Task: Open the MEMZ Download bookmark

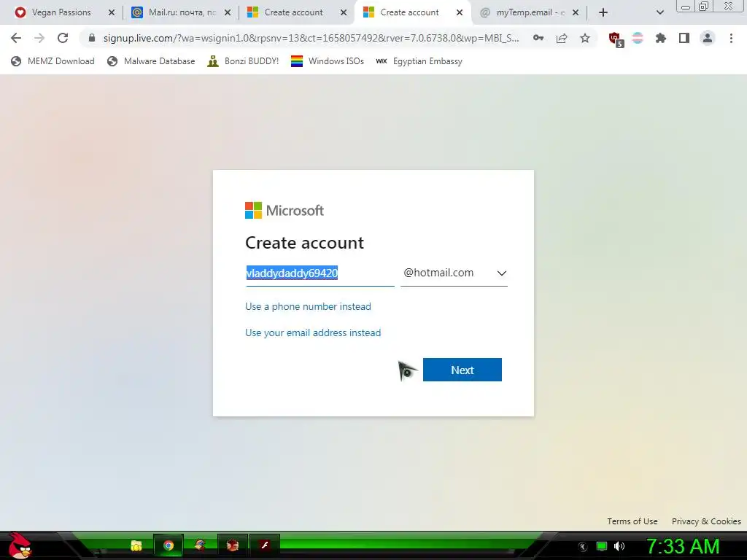Action: coord(53,61)
